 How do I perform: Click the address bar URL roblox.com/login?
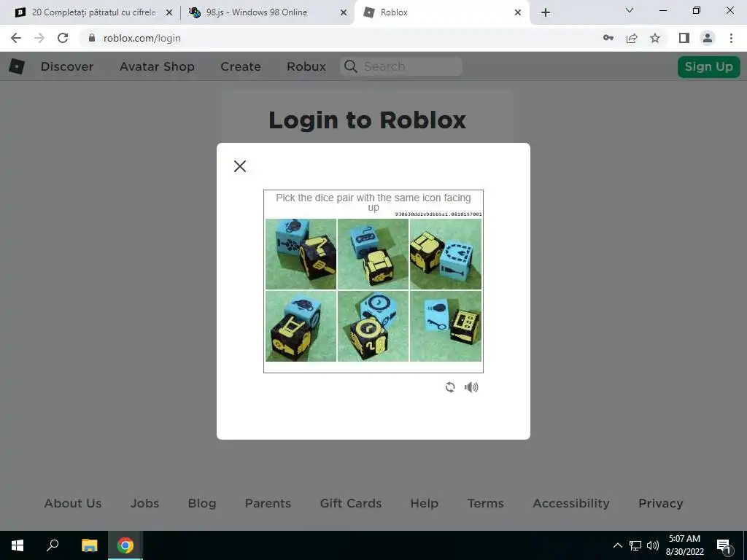coord(142,38)
